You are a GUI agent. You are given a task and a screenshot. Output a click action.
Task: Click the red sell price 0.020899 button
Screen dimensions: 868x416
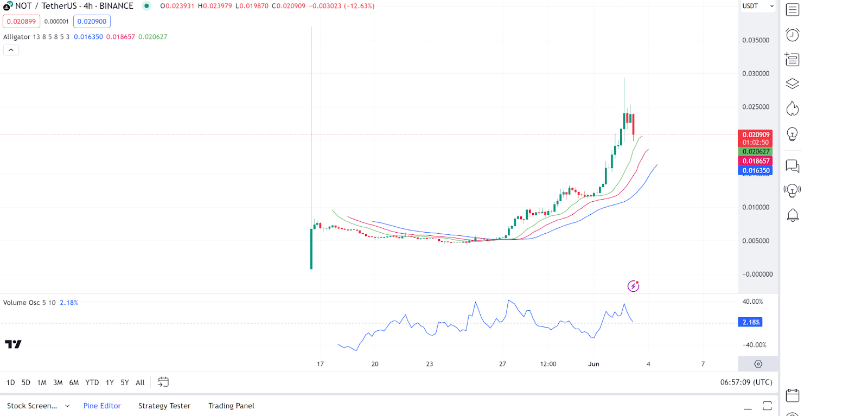click(x=22, y=22)
